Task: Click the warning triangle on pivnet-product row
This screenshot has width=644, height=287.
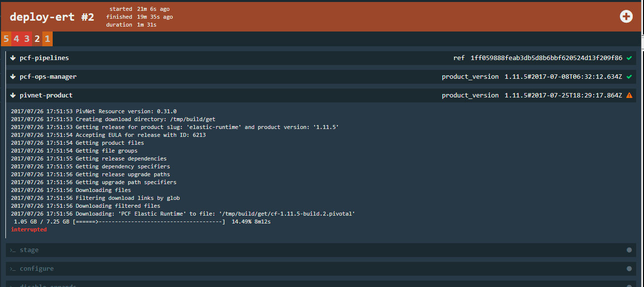Action: (x=629, y=95)
